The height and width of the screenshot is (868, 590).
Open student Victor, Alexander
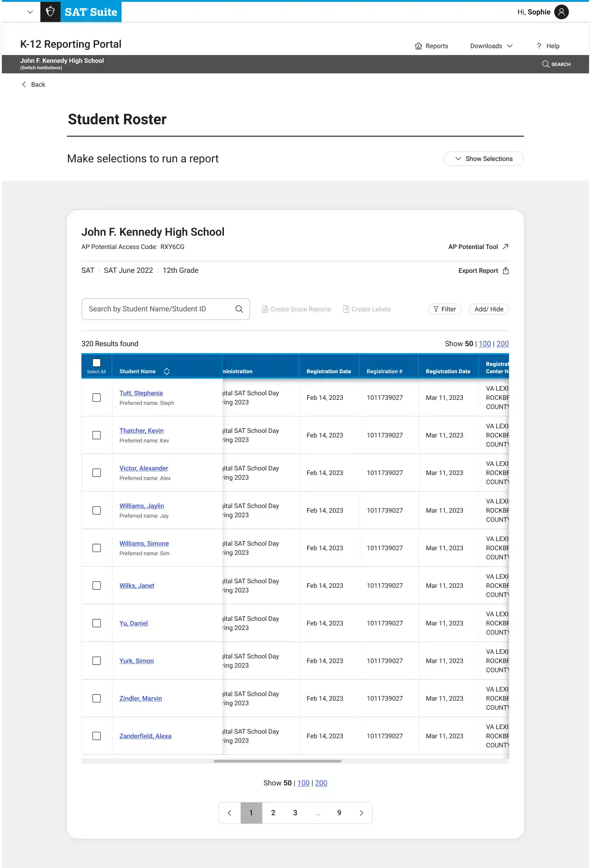(144, 468)
